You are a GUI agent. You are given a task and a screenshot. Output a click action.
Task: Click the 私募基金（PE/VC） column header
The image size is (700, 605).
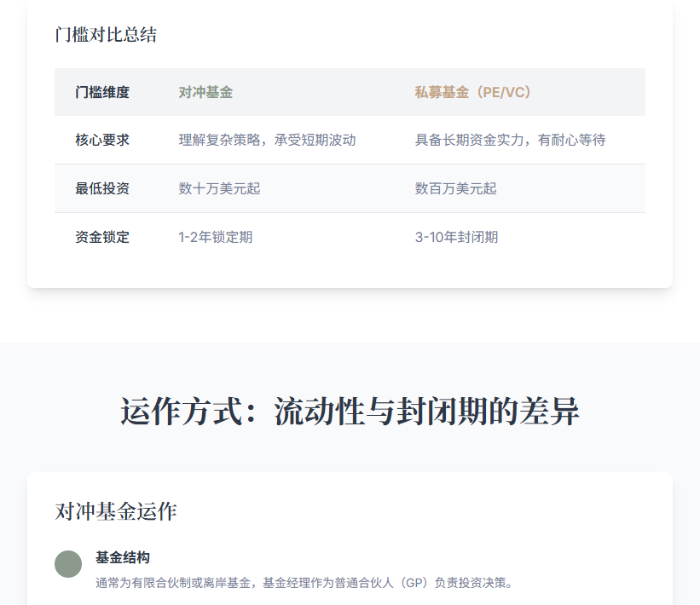point(476,92)
